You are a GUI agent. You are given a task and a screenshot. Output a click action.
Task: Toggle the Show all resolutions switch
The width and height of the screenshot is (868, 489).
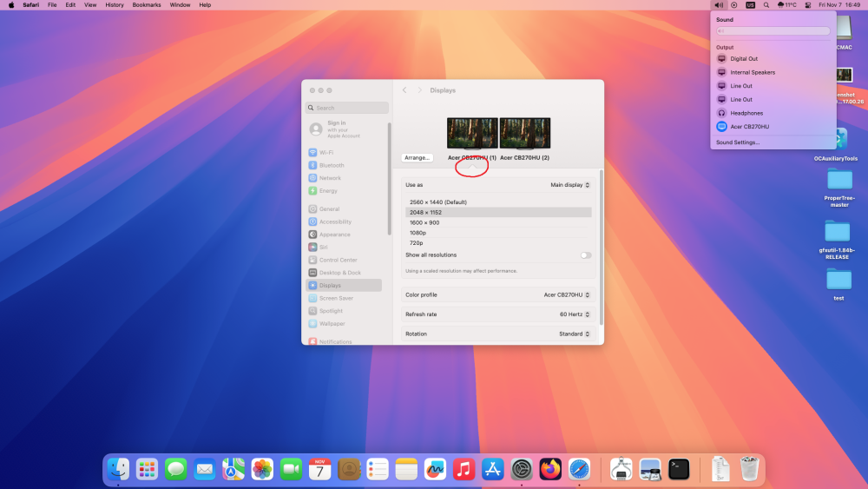click(x=586, y=255)
